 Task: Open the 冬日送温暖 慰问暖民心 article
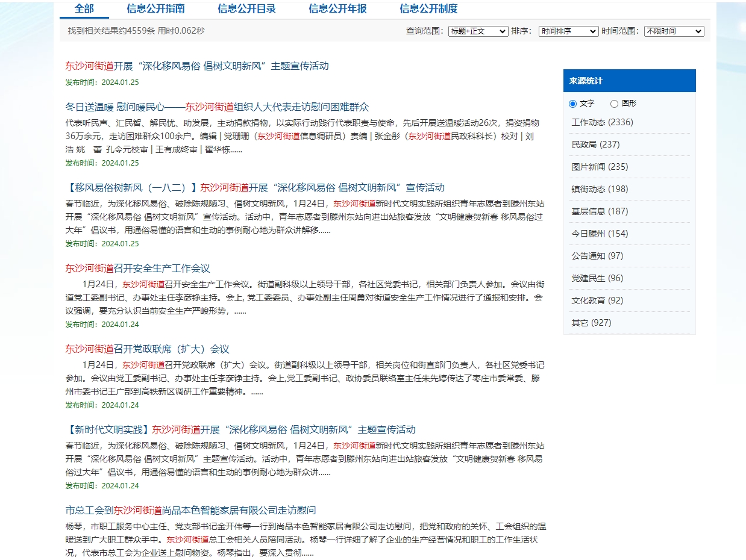pos(217,107)
